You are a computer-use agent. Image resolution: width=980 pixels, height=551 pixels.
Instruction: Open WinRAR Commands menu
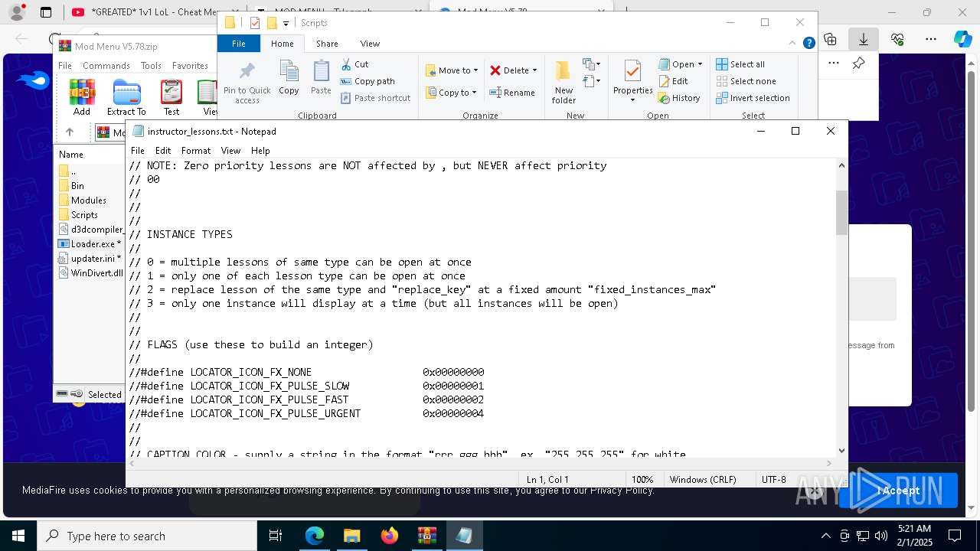pos(106,66)
